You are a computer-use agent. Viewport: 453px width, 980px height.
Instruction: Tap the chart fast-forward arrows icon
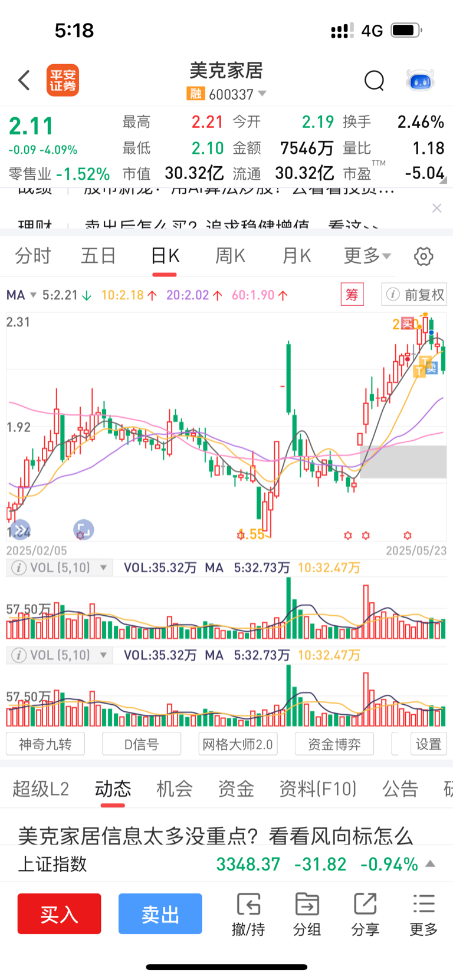click(20, 530)
